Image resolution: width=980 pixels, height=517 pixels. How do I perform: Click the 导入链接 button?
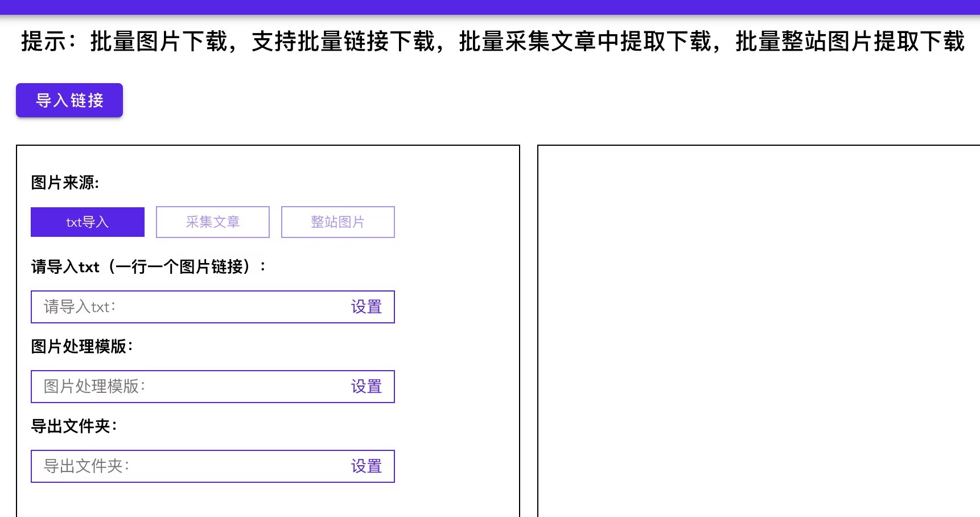[69, 100]
